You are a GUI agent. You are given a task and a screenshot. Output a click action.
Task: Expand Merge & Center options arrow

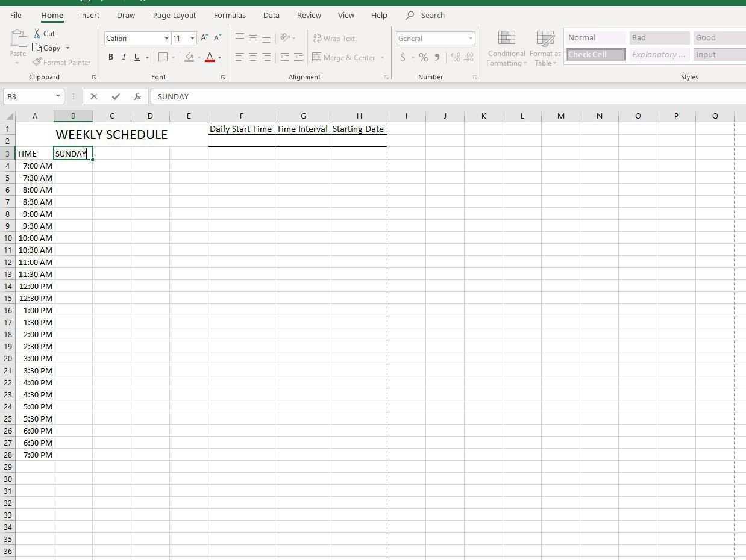(x=382, y=58)
